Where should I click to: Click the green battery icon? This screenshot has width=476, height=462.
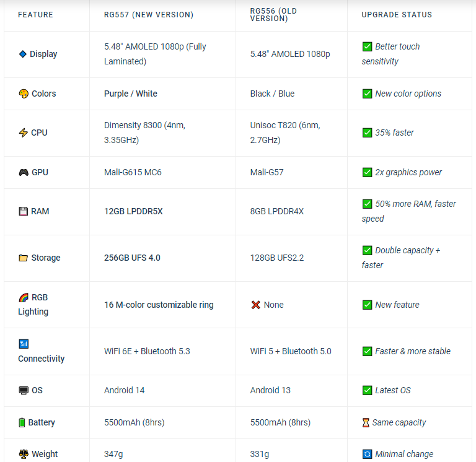[x=22, y=422]
